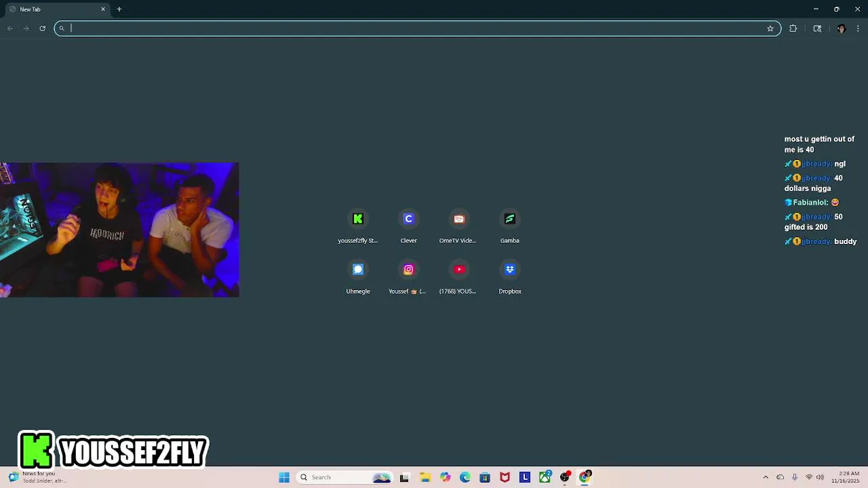Open the Dropbox shortcut tile
868x488 pixels.
point(510,277)
